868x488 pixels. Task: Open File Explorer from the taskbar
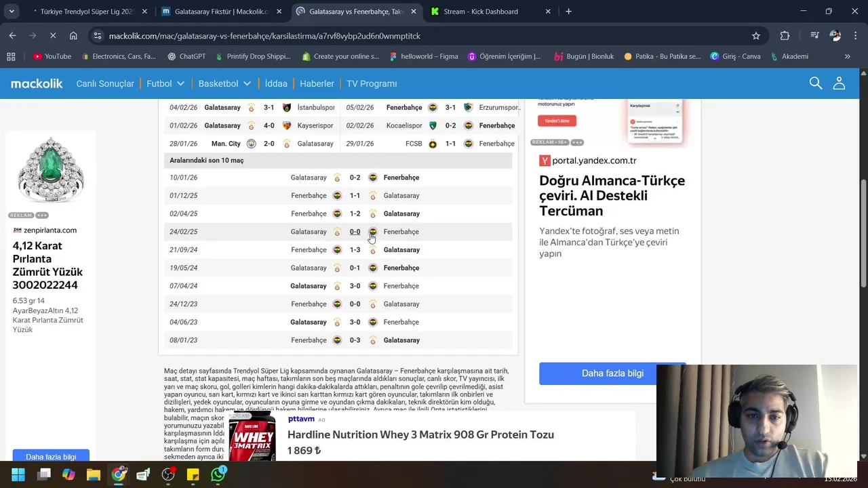[94, 474]
